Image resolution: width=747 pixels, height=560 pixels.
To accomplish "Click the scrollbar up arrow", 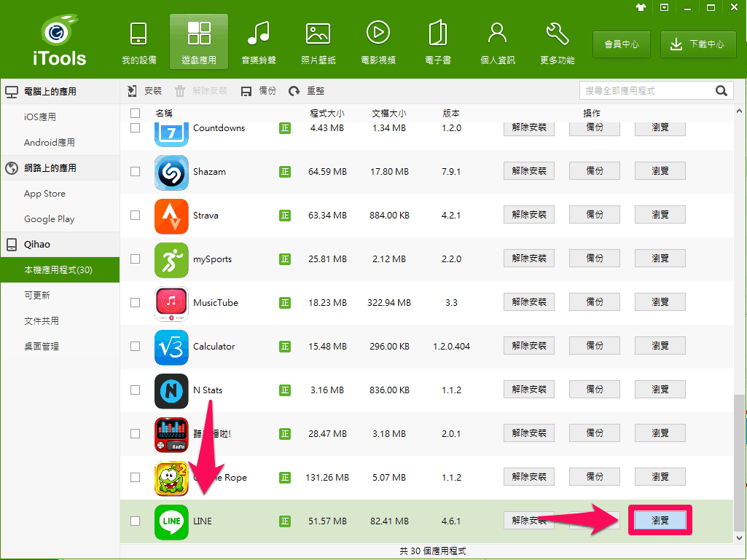I will point(740,111).
